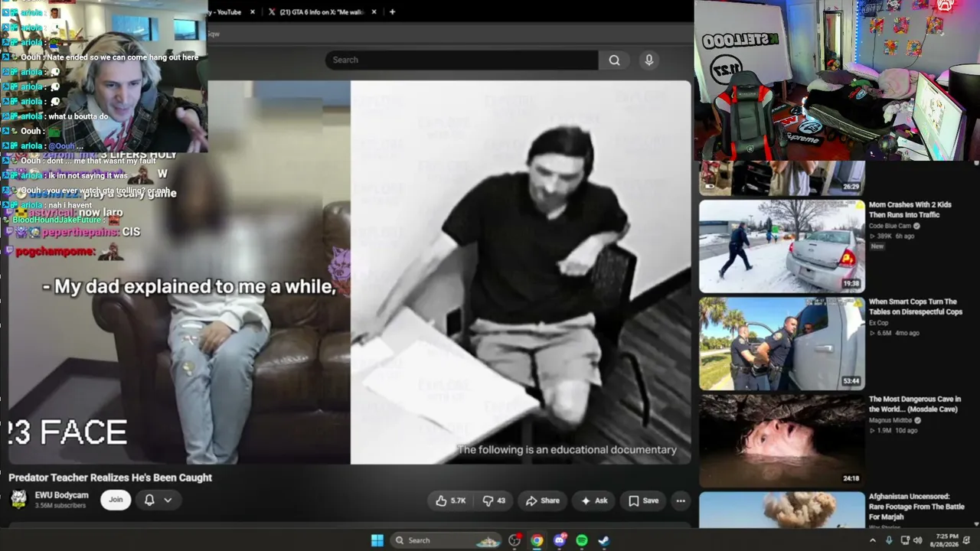Click the '3.56M subscribers' count text
This screenshot has height=551, width=980.
60,506
